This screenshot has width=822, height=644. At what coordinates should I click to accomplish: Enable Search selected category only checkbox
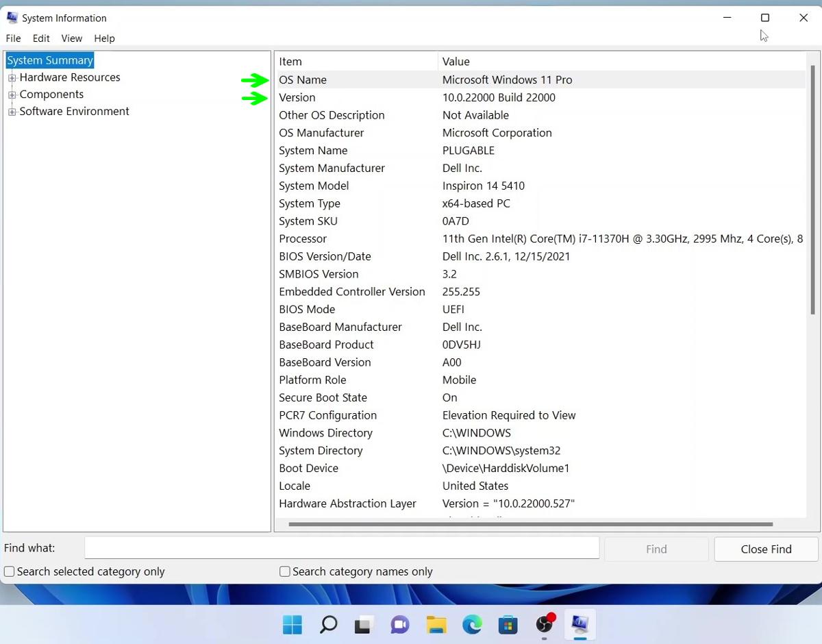coord(10,571)
